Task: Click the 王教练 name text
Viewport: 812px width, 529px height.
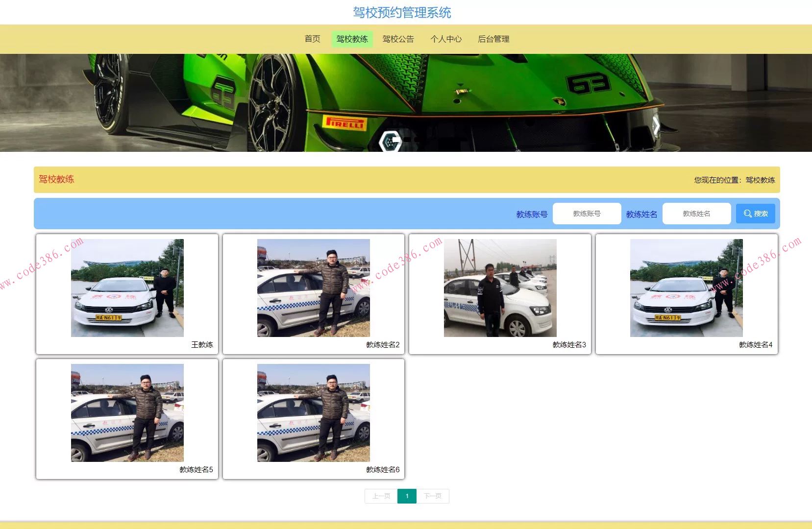Action: click(x=202, y=345)
